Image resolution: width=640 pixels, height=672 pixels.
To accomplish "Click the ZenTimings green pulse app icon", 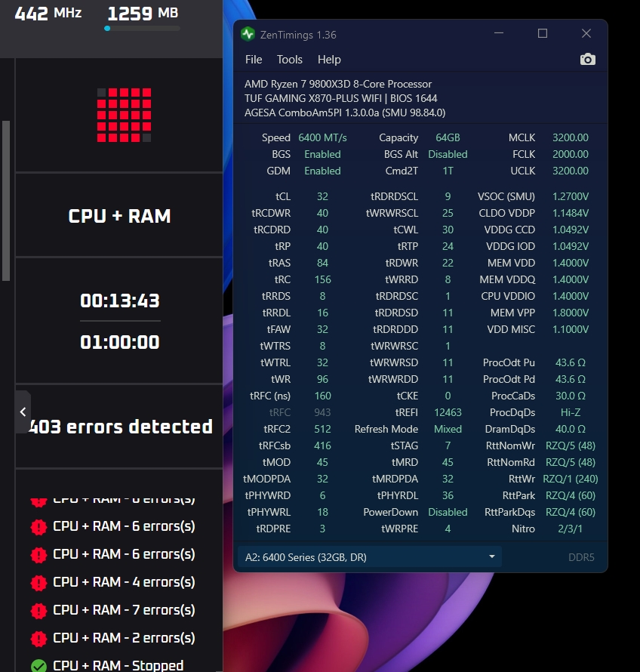I will (x=248, y=34).
